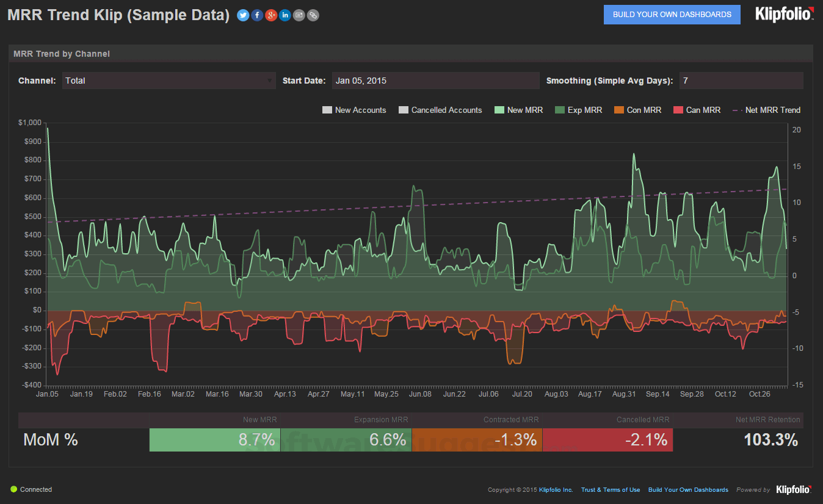Open the Channel dropdown showing Total
The image size is (823, 504).
tap(169, 81)
